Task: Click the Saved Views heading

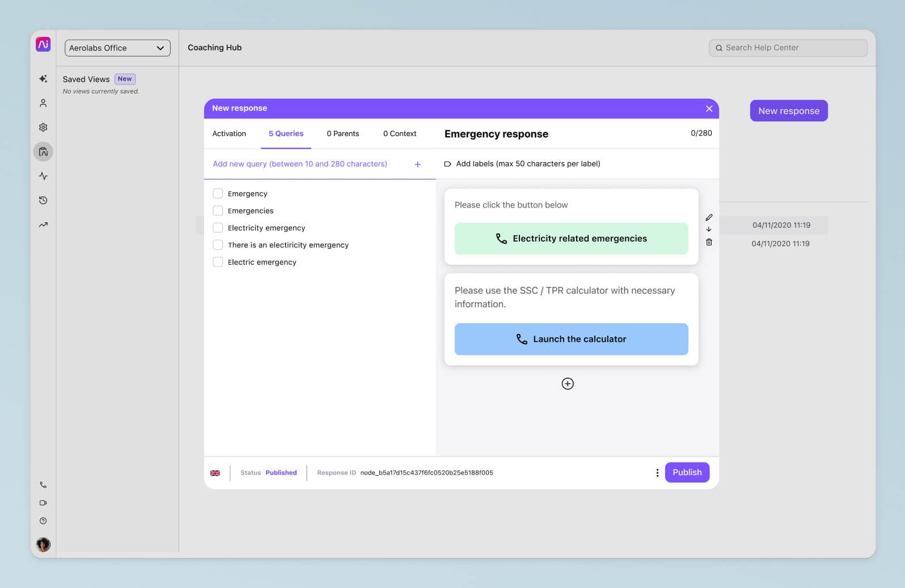Action: click(x=86, y=79)
